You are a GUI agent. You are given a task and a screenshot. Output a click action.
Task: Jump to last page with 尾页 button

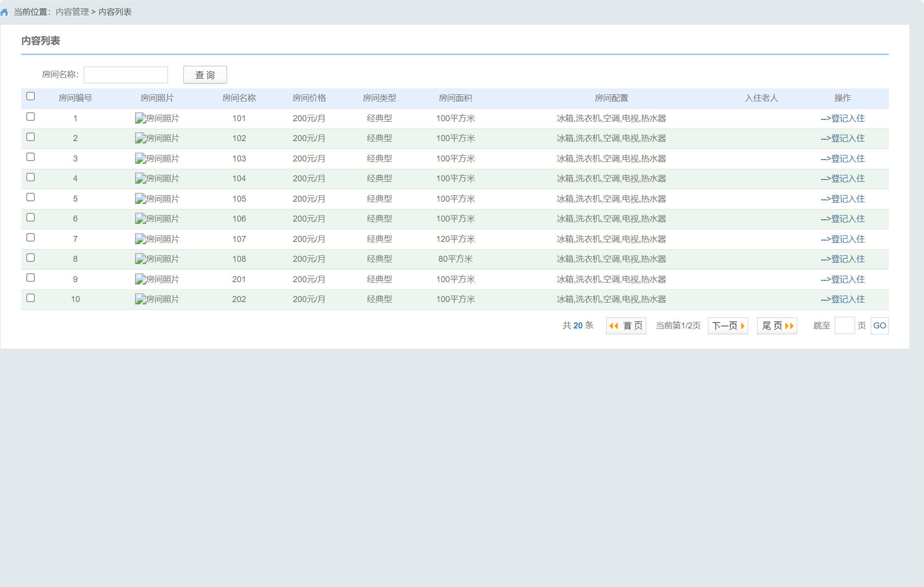[777, 326]
